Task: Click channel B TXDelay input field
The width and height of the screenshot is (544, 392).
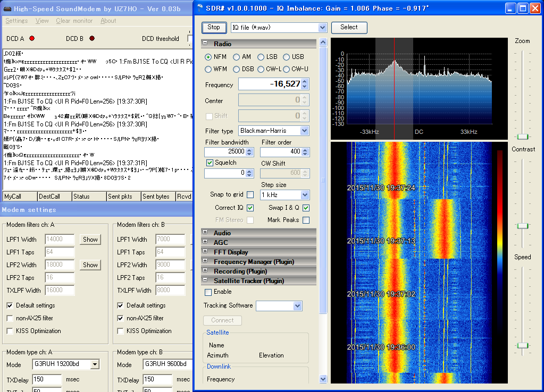Action: pyautogui.click(x=157, y=379)
